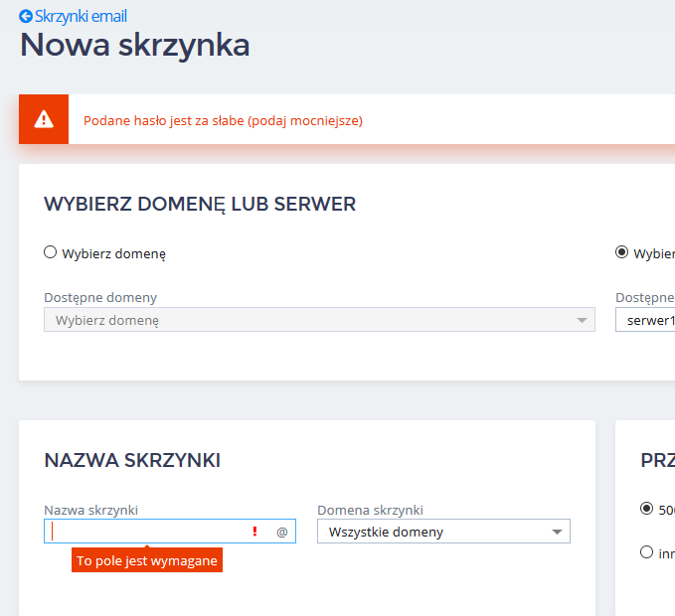Select the checked server radio button
This screenshot has height=616, width=675.
pos(621,252)
